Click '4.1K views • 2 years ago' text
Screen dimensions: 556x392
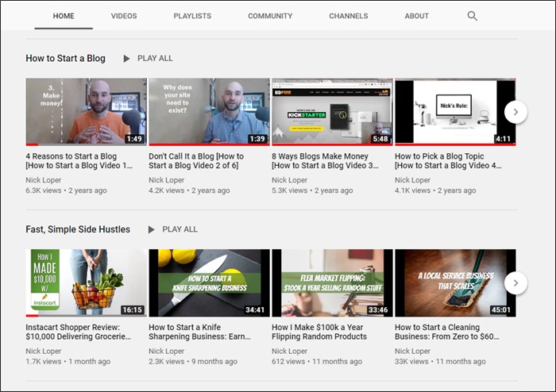(x=435, y=190)
